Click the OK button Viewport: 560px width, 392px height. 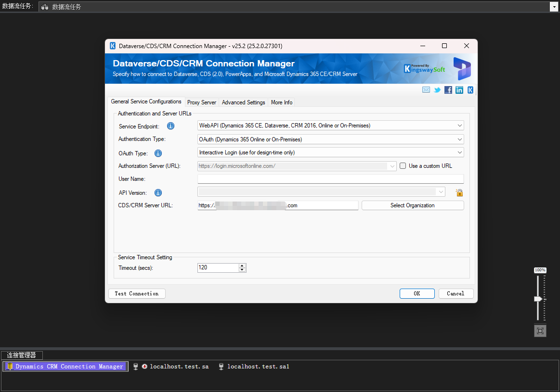click(x=417, y=293)
